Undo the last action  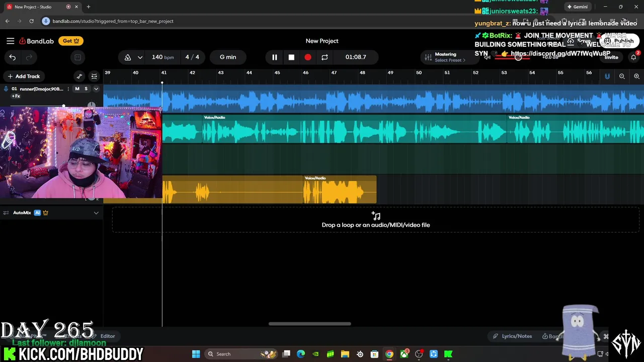click(x=13, y=57)
